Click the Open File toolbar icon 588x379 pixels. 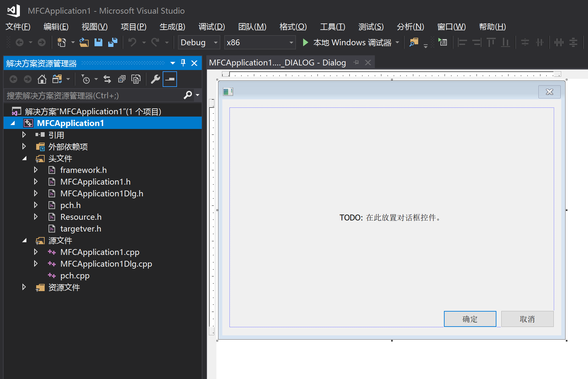coord(84,42)
